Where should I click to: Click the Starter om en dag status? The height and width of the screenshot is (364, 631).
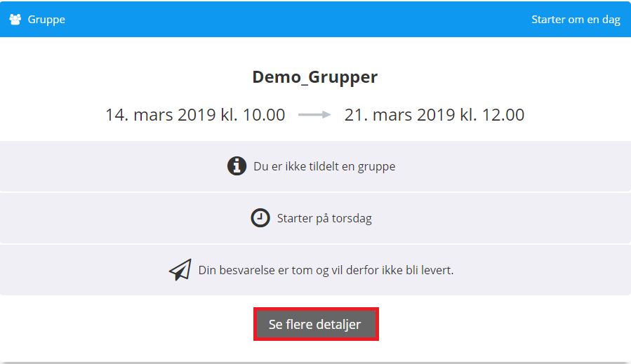click(576, 20)
